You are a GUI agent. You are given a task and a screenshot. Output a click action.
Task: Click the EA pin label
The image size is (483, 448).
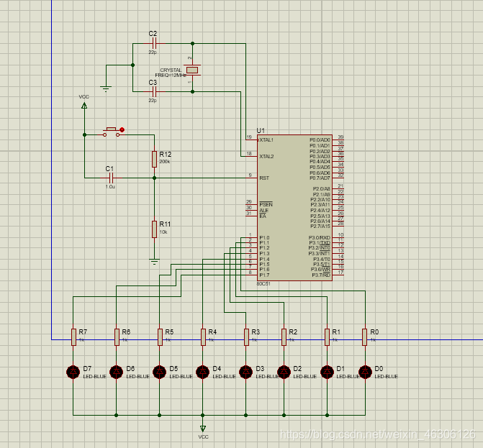(263, 216)
